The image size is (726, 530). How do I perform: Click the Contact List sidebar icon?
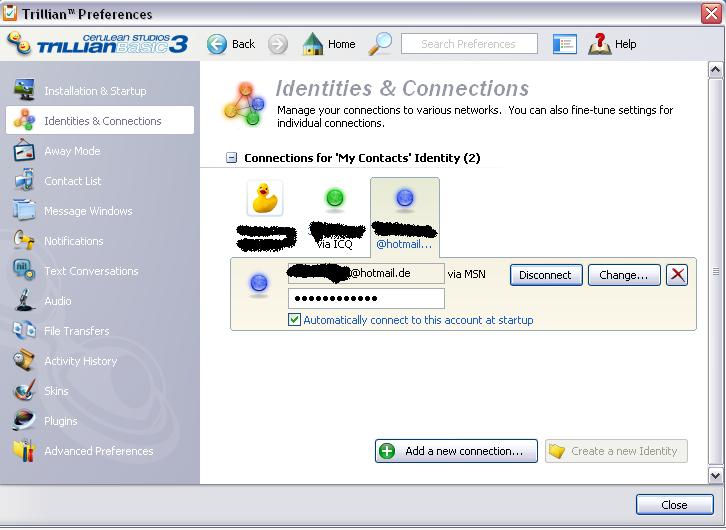click(x=24, y=180)
